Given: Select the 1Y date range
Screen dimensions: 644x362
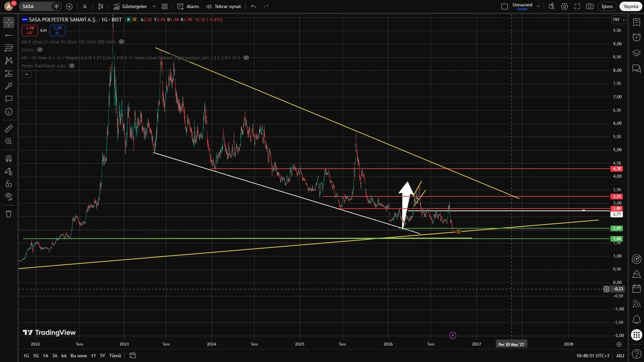Looking at the screenshot, I should pos(93,356).
